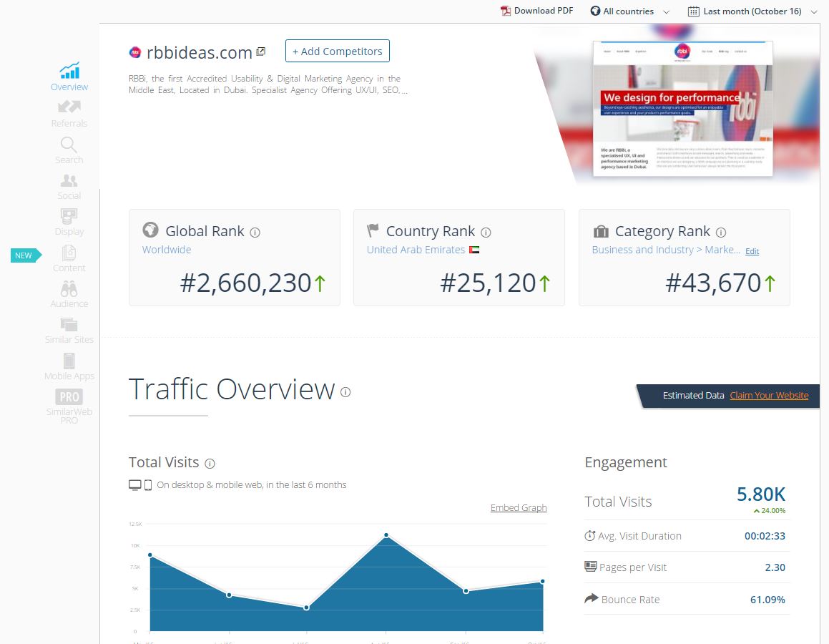The width and height of the screenshot is (829, 644).
Task: Click the globe icon beside All countries
Action: (595, 11)
